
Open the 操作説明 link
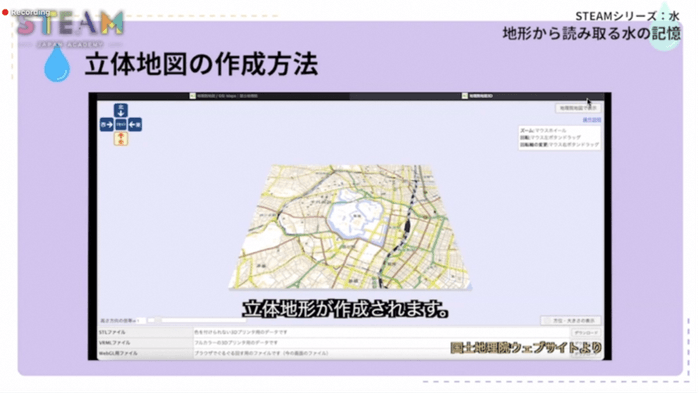tap(592, 120)
